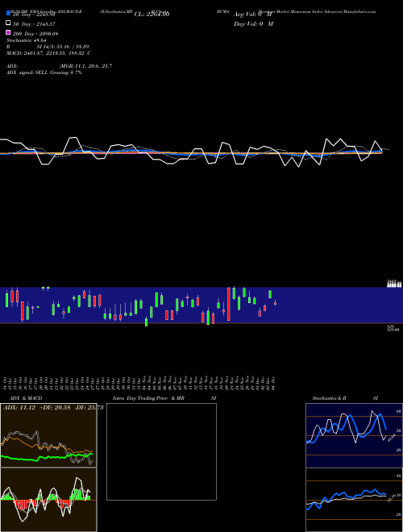Click the white 50 Day legend swatch

click(x=8, y=23)
